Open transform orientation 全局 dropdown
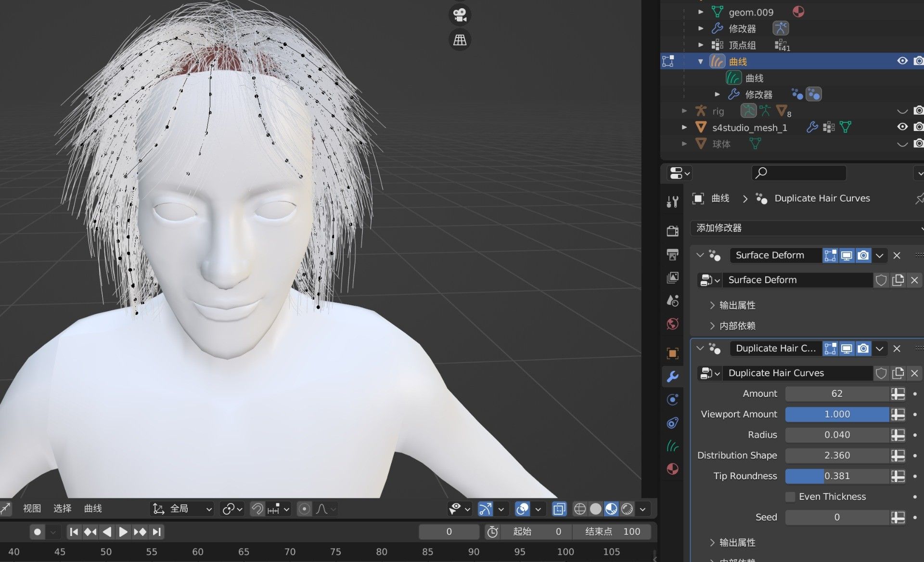924x562 pixels. (183, 509)
